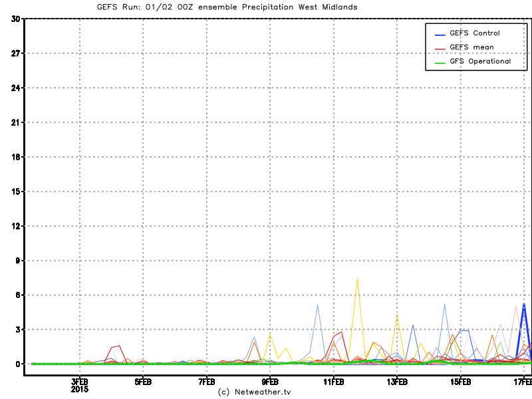Click the '21' y-axis label
This screenshot has width=532, height=399.
[x=15, y=122]
